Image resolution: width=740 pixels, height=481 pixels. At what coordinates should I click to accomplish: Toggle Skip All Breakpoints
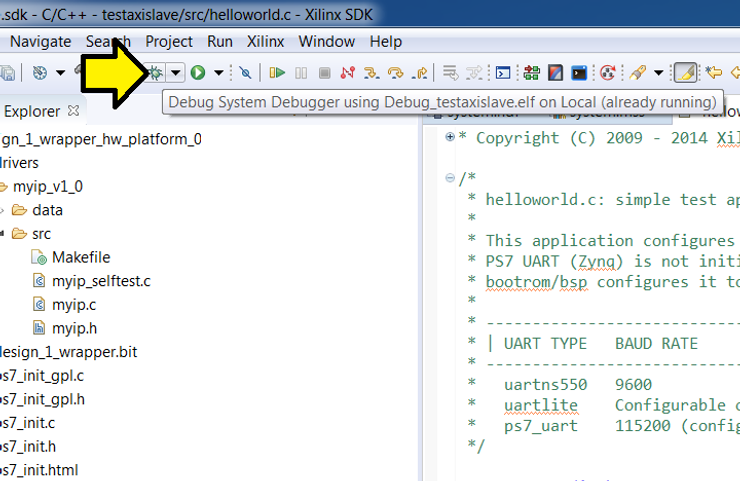[x=245, y=73]
